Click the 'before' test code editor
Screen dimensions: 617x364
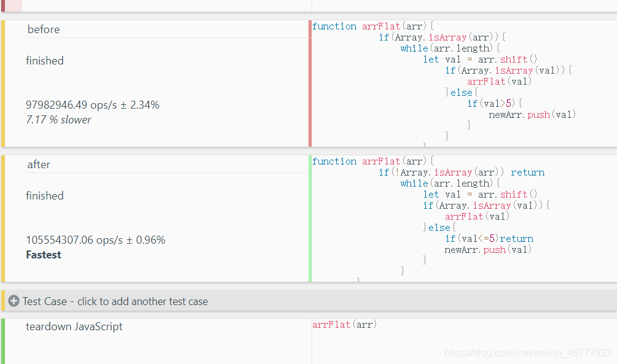point(465,83)
